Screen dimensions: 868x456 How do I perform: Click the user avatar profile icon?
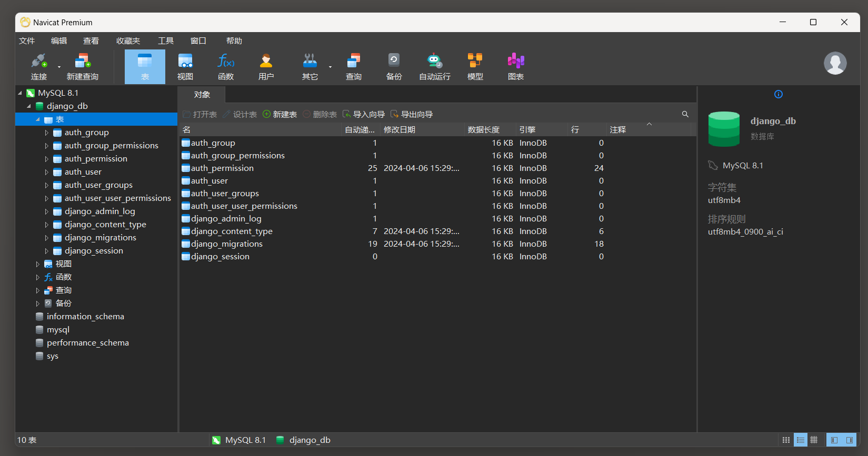835,63
